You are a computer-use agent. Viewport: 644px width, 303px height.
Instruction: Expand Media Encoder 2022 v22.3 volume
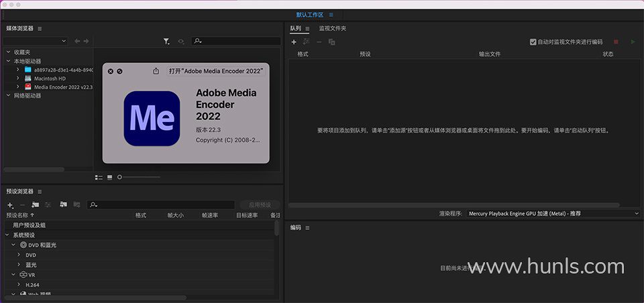[x=17, y=86]
